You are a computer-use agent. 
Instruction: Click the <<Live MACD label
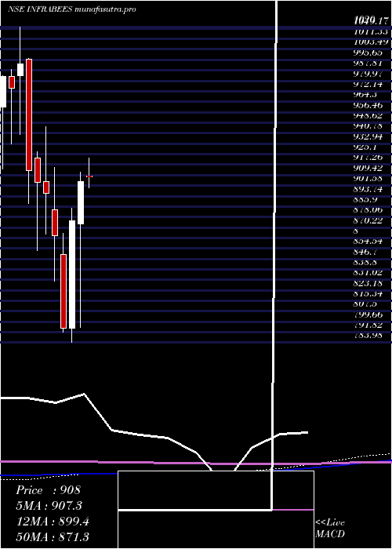[x=330, y=529]
